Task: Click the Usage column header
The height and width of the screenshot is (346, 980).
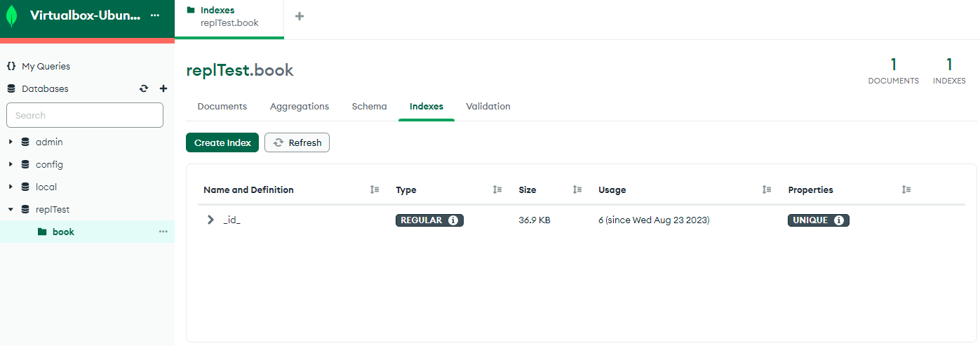Action: point(612,189)
